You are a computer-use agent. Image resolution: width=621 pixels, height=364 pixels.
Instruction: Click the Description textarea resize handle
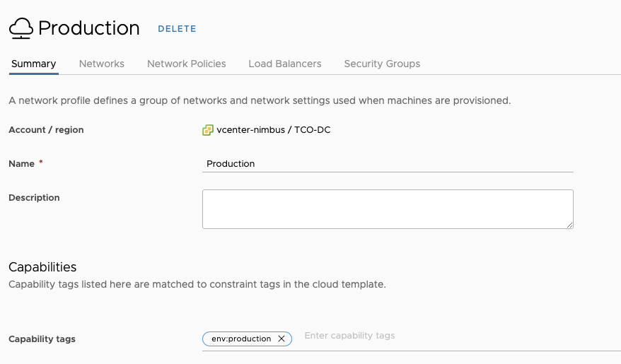click(x=569, y=225)
